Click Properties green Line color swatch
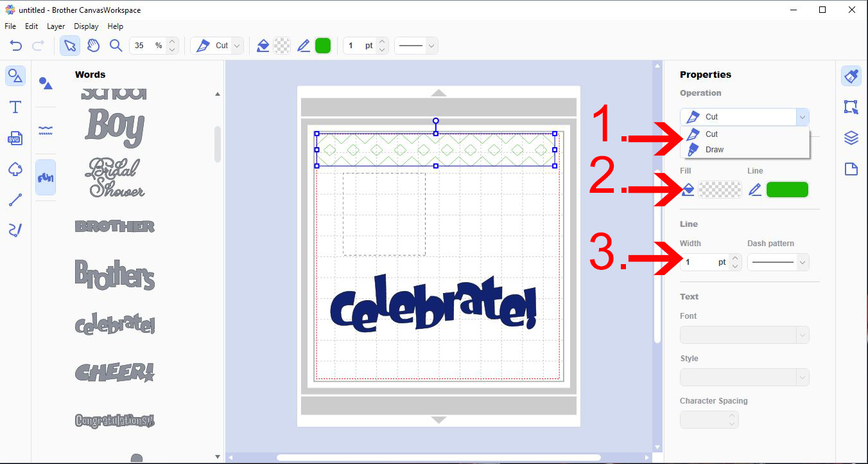Image resolution: width=868 pixels, height=464 pixels. [787, 190]
